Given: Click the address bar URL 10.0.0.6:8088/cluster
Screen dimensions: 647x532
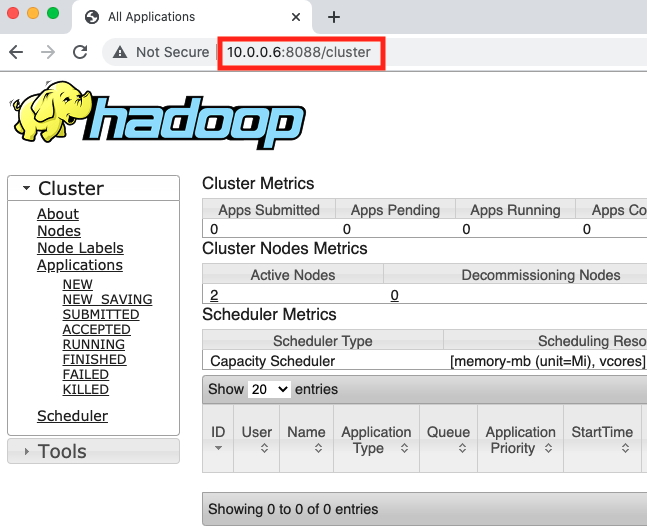Looking at the screenshot, I should 299,52.
